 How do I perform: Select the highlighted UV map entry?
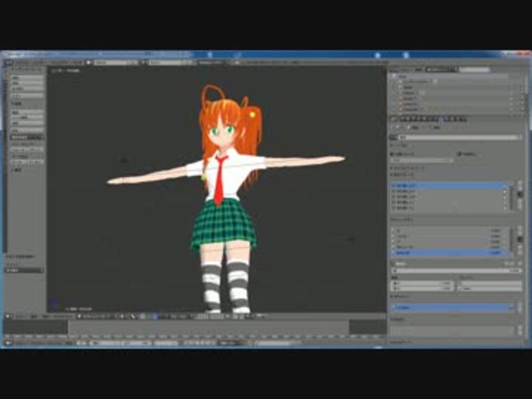point(452,308)
